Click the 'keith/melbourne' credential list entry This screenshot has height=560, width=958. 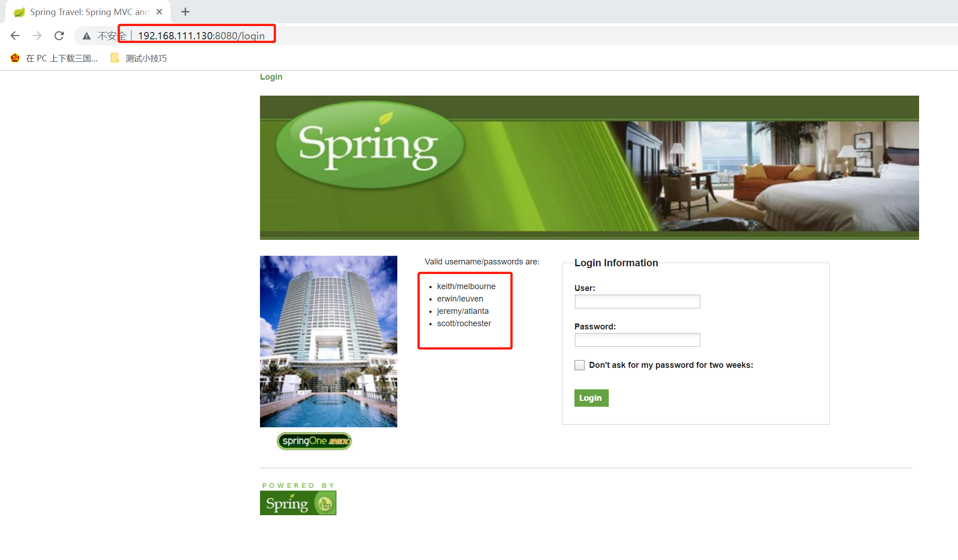click(466, 286)
